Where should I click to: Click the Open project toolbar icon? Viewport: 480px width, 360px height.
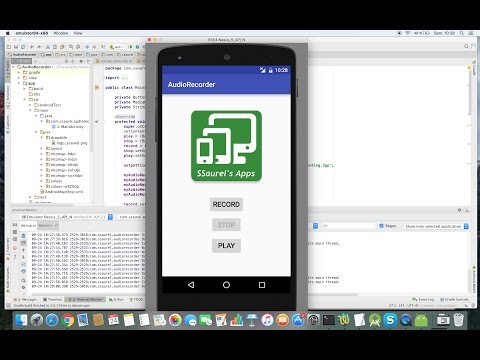(x=9, y=47)
